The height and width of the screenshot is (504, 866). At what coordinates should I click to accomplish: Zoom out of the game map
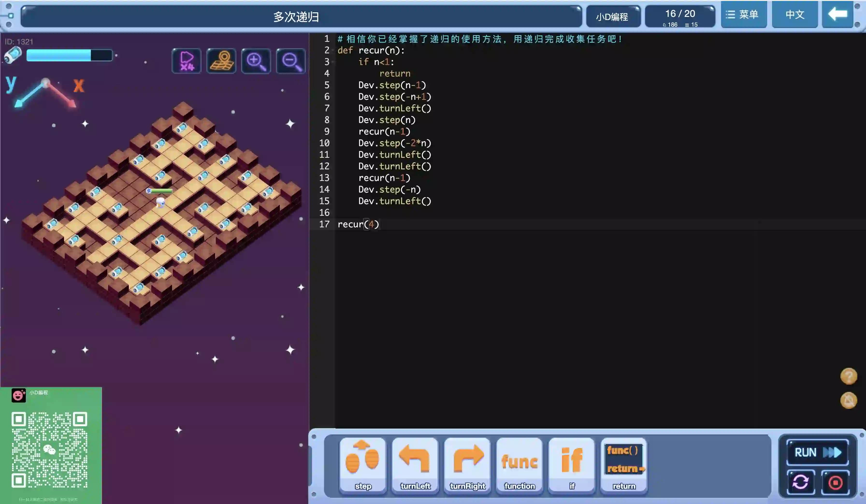291,61
